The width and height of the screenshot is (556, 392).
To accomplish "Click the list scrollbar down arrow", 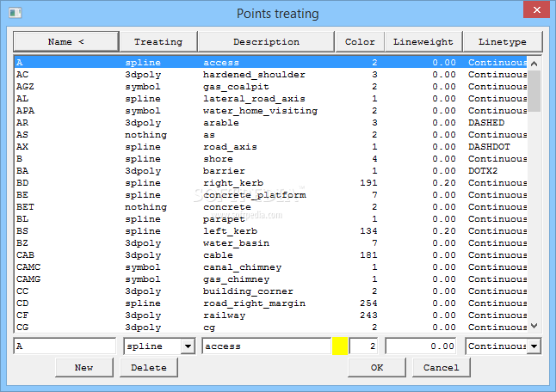I will tap(534, 326).
